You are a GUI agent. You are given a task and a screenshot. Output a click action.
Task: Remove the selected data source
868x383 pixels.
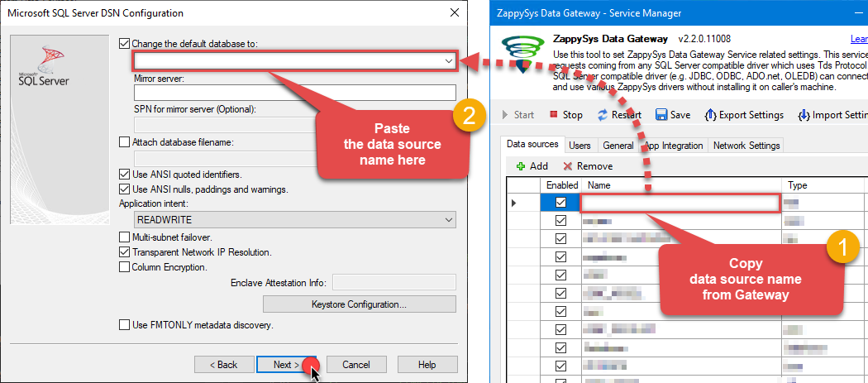(x=588, y=165)
